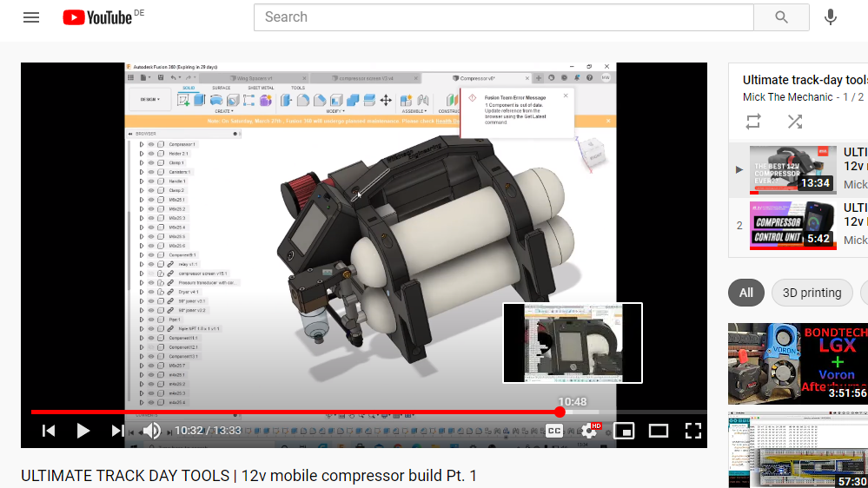Expand the Pipe:1 browser node

coord(142,320)
